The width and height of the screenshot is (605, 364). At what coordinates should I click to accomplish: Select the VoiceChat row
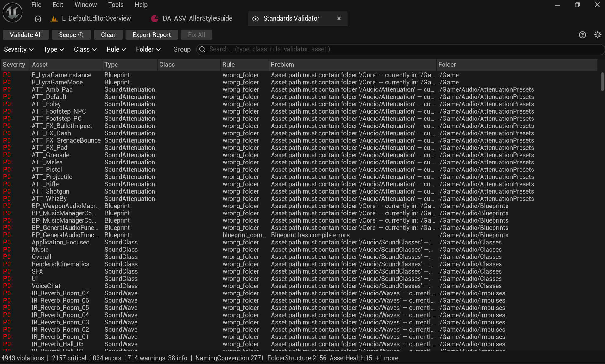click(299, 286)
